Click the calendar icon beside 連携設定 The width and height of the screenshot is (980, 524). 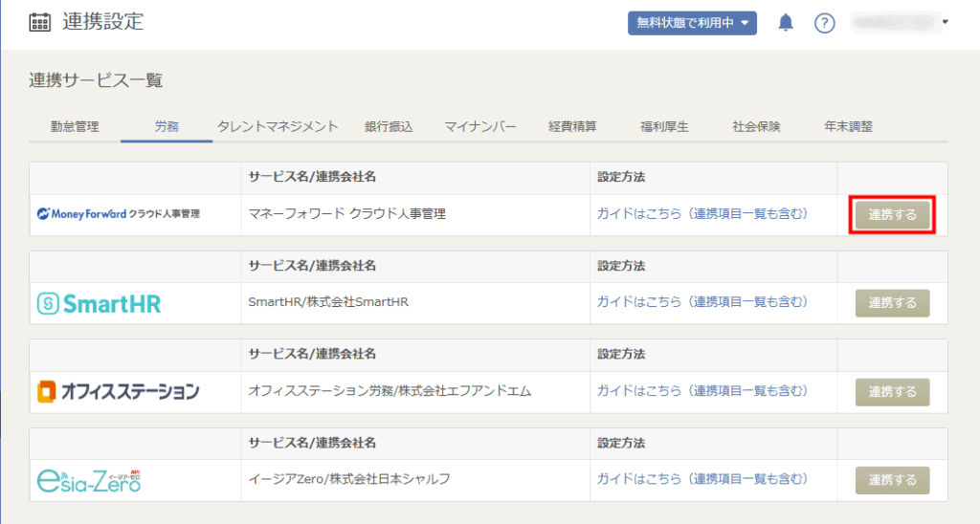pyautogui.click(x=40, y=23)
